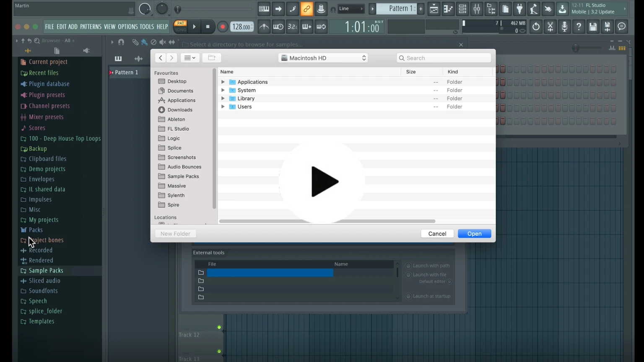Open the Piano roll view icon

[x=448, y=9]
